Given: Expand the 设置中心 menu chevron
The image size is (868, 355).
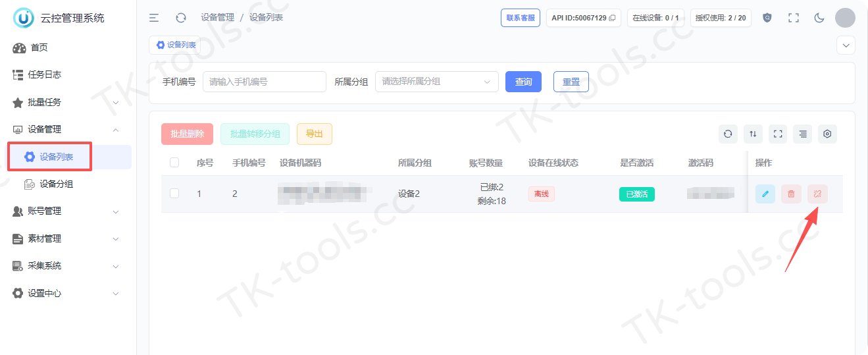Looking at the screenshot, I should pyautogui.click(x=116, y=294).
